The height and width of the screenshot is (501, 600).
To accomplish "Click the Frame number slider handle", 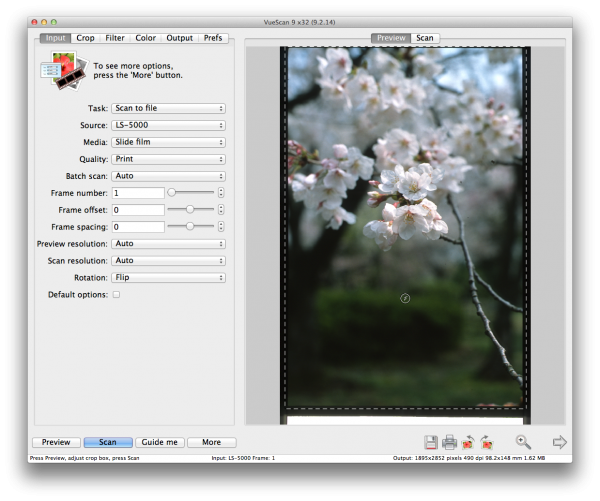I will [x=172, y=192].
